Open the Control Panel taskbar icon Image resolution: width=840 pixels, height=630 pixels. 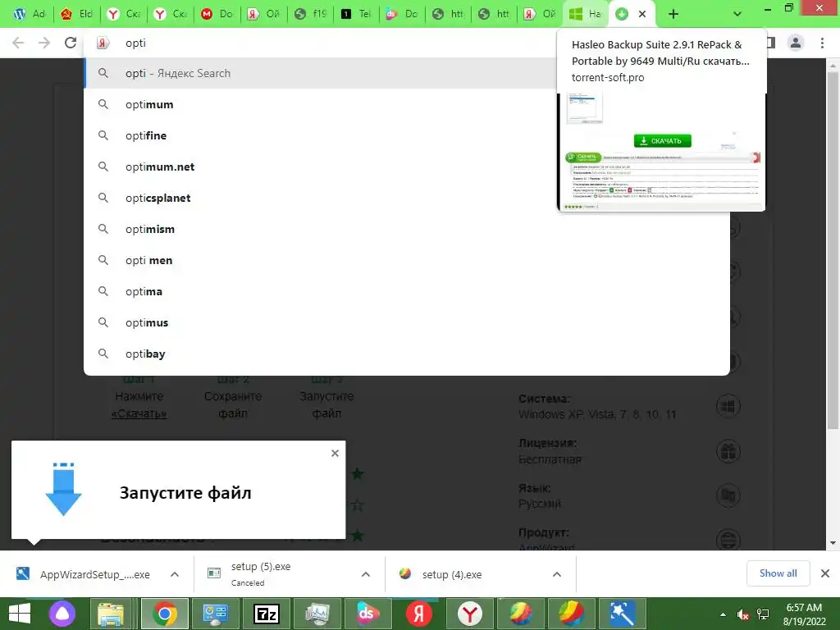coord(216,614)
